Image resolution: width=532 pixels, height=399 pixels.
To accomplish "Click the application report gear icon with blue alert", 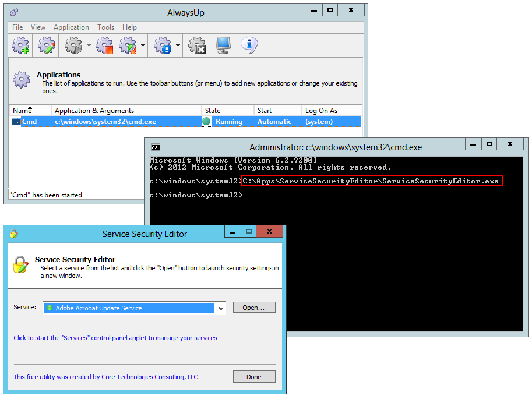I will pos(163,45).
